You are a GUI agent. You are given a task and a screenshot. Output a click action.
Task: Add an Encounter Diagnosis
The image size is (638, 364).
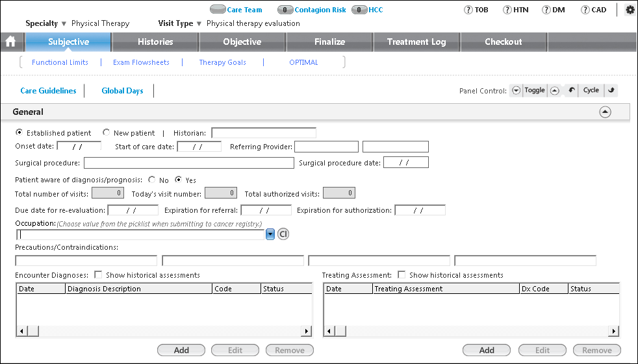(x=181, y=350)
